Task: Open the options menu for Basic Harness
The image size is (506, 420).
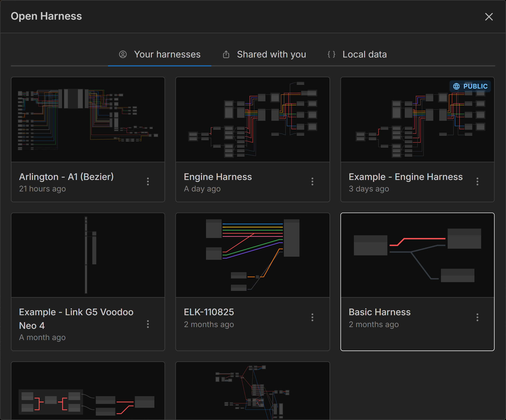Action: tap(477, 317)
